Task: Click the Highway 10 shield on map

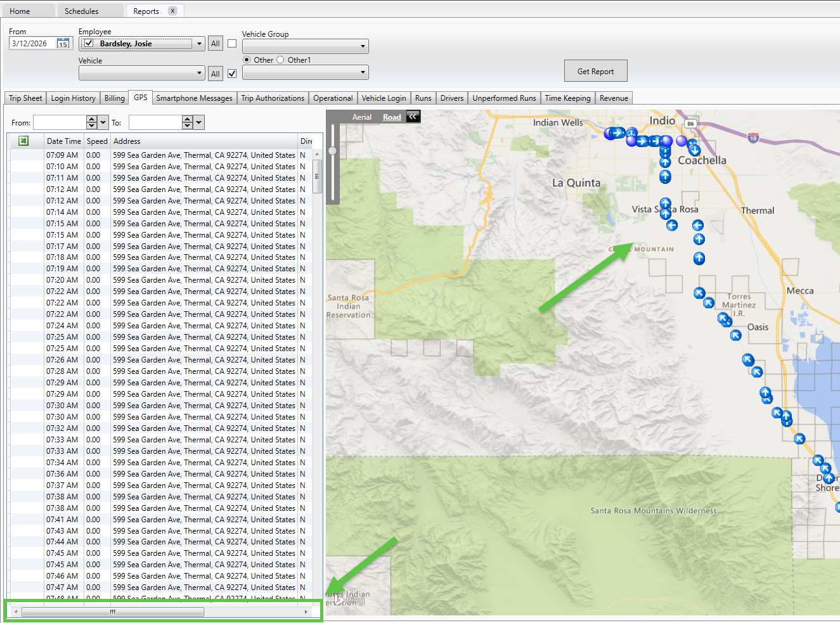Action: 753,138
